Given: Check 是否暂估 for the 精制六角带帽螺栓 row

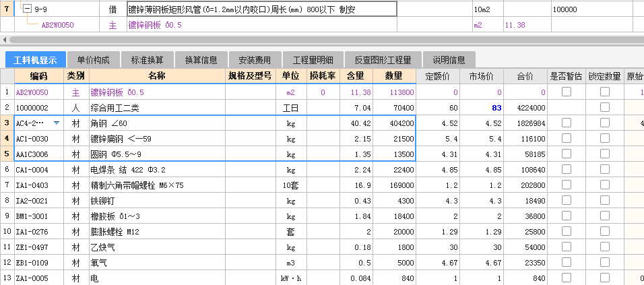Looking at the screenshot, I should click(567, 185).
